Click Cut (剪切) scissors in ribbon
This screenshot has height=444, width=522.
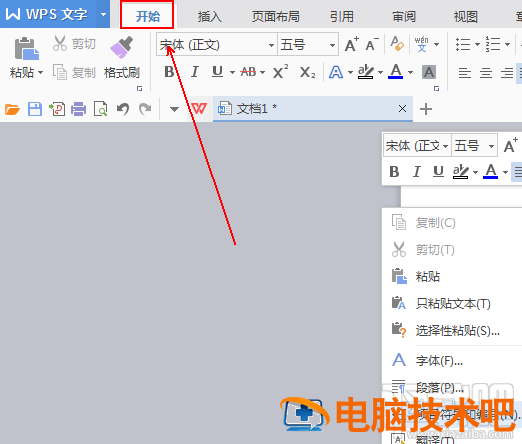click(74, 44)
